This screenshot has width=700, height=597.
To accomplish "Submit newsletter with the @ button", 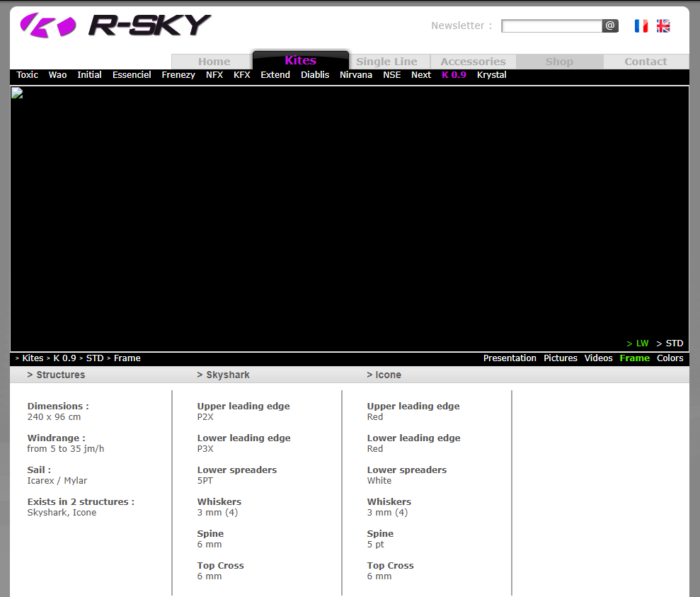I will [610, 26].
